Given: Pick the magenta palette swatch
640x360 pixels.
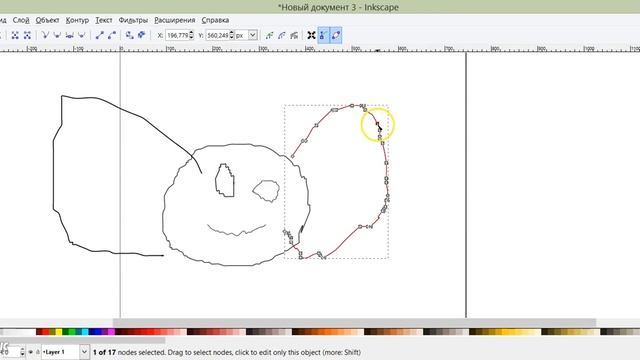Looking at the screenshot, I should pyautogui.click(x=111, y=332).
